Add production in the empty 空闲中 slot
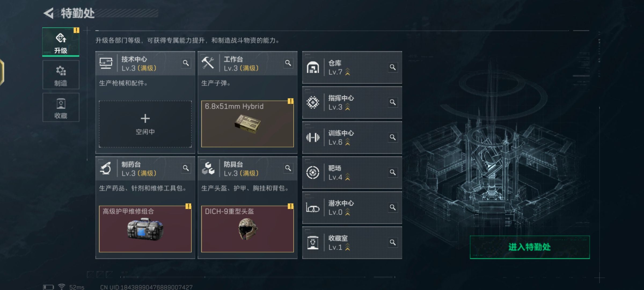 pyautogui.click(x=145, y=124)
